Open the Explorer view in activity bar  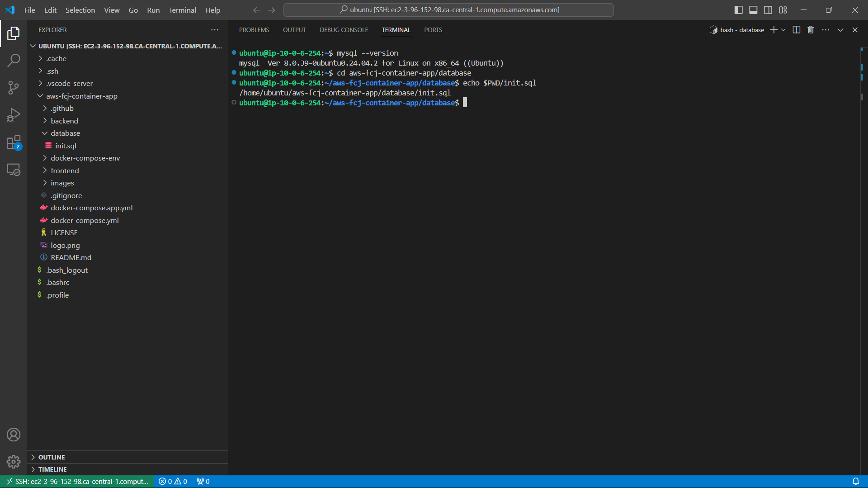(14, 33)
